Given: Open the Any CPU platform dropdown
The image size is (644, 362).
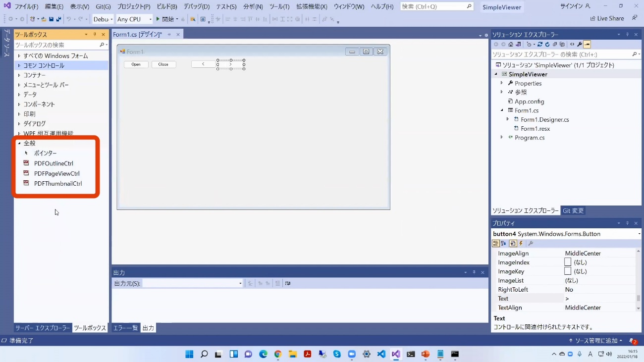Looking at the screenshot, I should pos(134,19).
